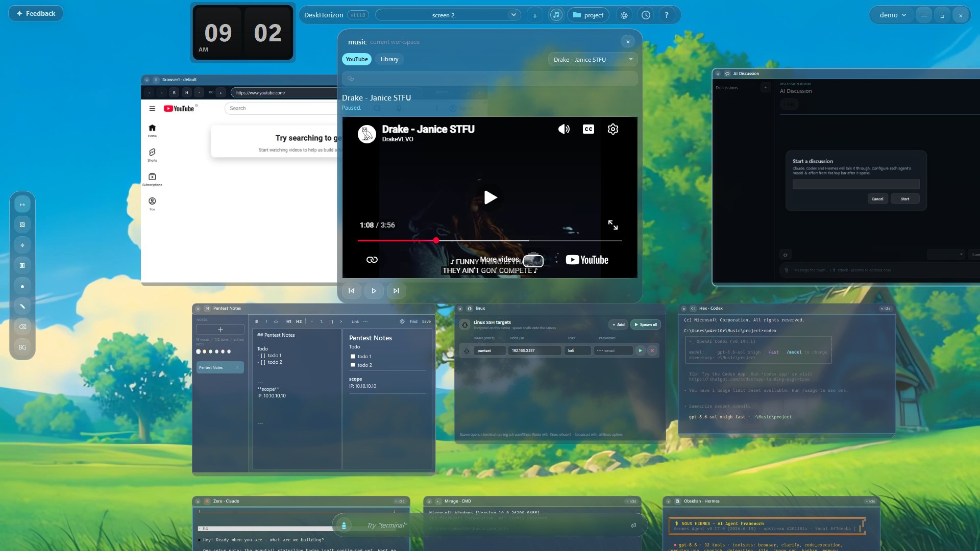Open the demo profile dropdown
The width and height of the screenshot is (980, 551).
(x=893, y=15)
